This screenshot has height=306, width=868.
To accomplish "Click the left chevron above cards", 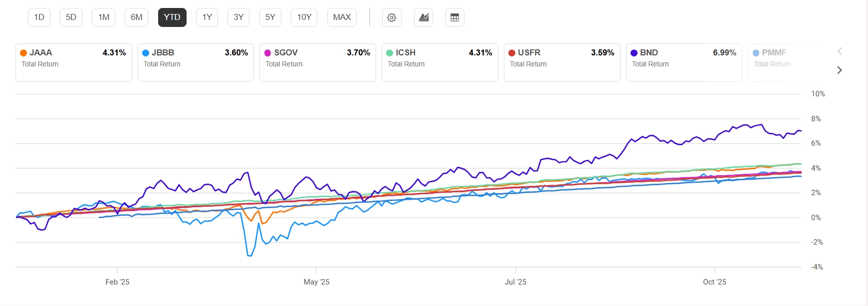I will [840, 51].
